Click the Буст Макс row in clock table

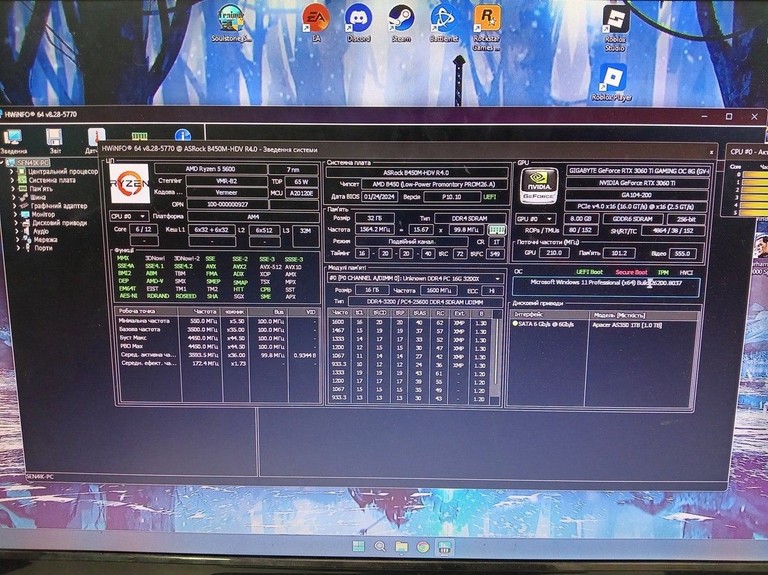216,338
